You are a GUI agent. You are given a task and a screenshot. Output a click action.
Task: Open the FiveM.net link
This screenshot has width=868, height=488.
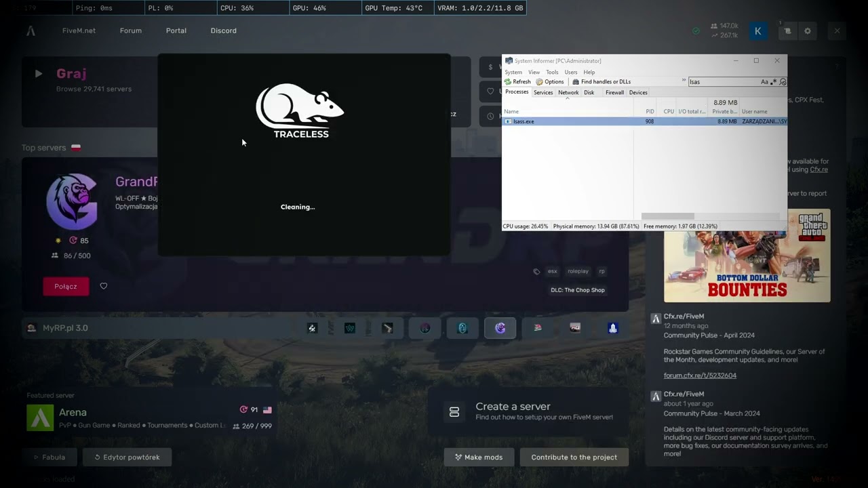79,30
